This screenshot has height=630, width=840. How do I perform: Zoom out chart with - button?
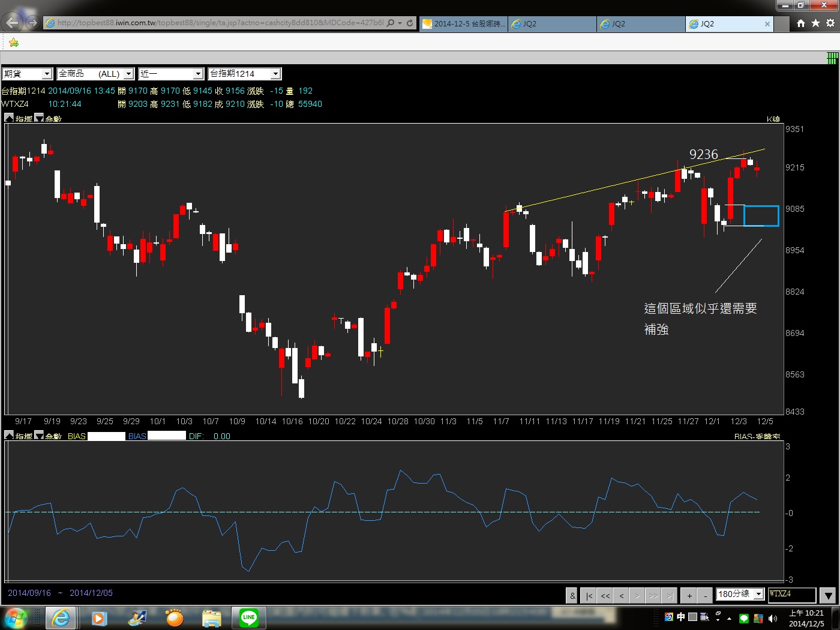click(706, 595)
